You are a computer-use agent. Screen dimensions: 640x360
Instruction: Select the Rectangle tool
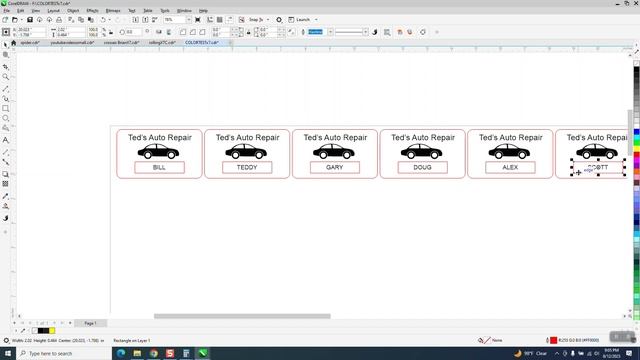(6, 109)
